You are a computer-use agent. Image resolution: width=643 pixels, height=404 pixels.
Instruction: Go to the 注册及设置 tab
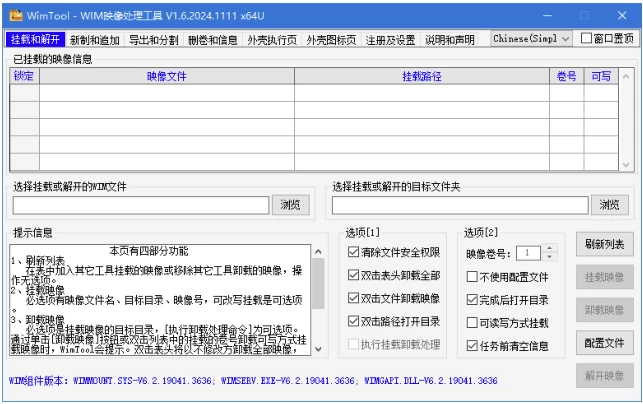pyautogui.click(x=392, y=40)
